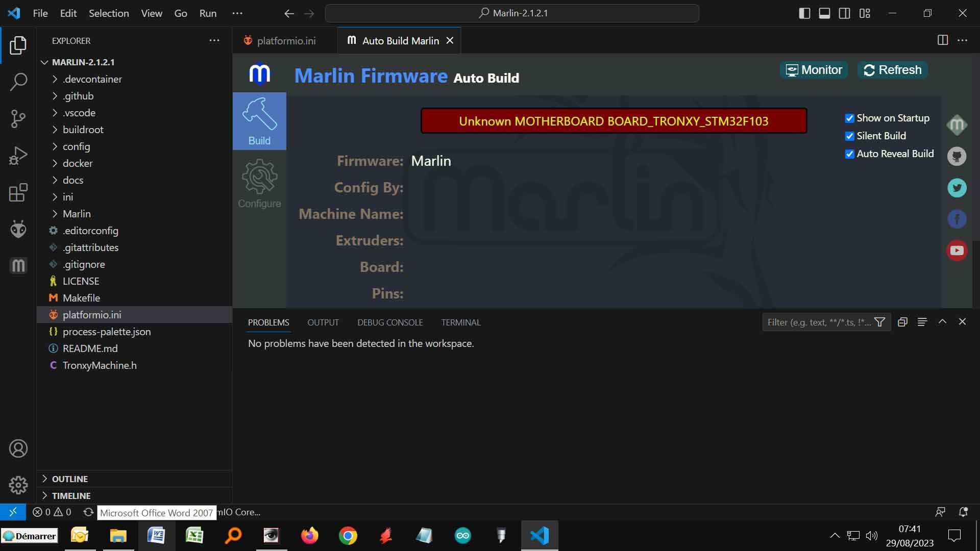The image size is (980, 551).
Task: Open the Twitter social icon
Action: point(957,188)
